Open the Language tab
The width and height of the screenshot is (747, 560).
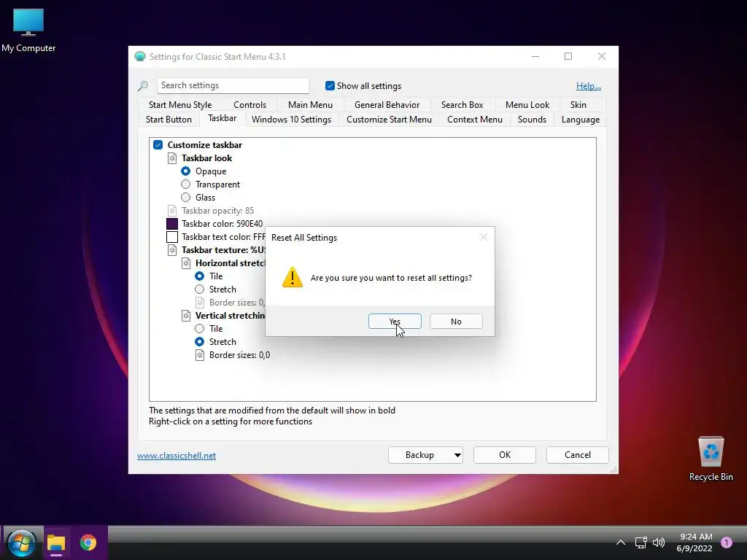pyautogui.click(x=580, y=120)
